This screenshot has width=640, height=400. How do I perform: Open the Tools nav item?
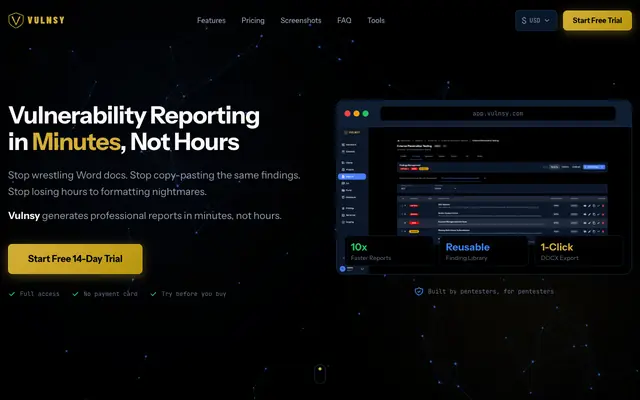point(376,20)
